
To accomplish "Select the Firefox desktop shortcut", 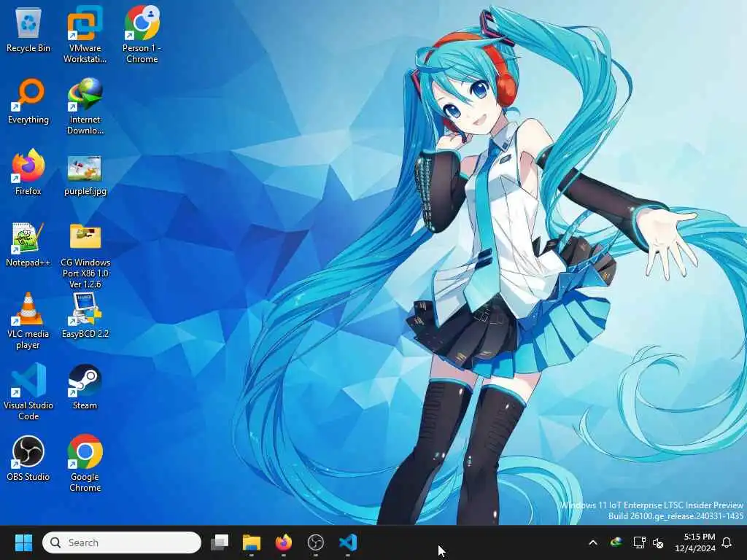I will coord(28,172).
